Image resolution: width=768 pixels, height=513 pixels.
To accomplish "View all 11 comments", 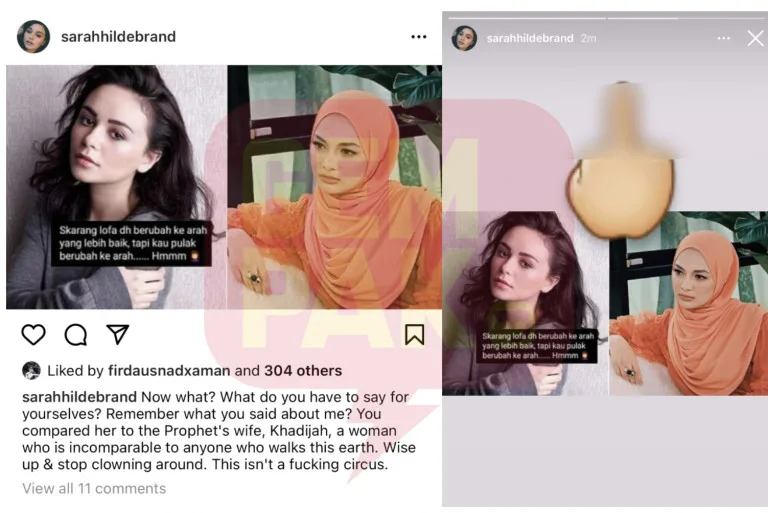I will (94, 489).
